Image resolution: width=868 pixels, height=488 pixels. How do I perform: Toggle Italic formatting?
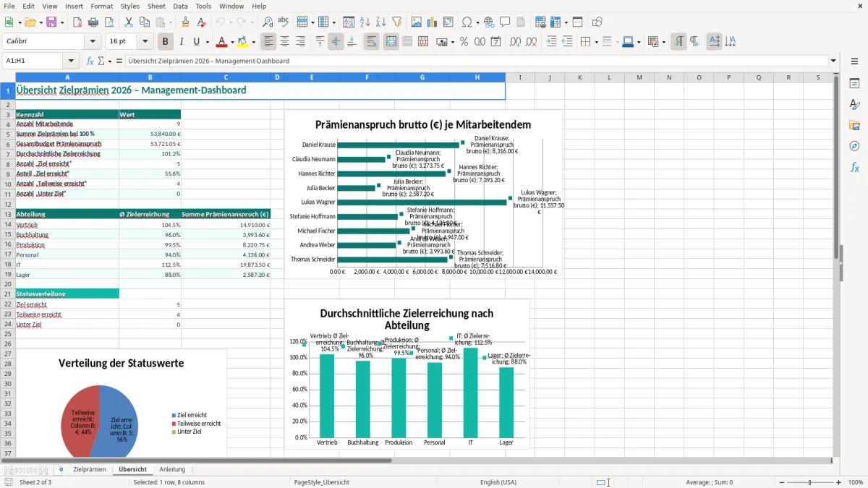coord(182,42)
